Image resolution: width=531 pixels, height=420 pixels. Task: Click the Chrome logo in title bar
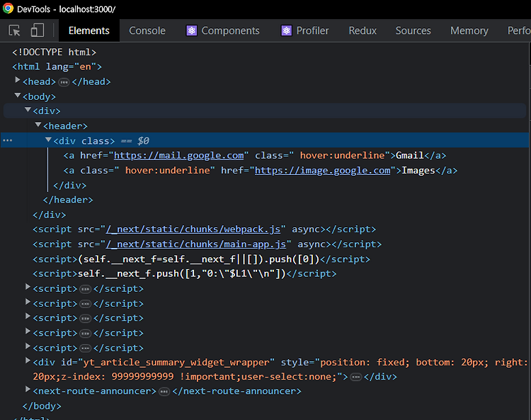click(x=8, y=8)
